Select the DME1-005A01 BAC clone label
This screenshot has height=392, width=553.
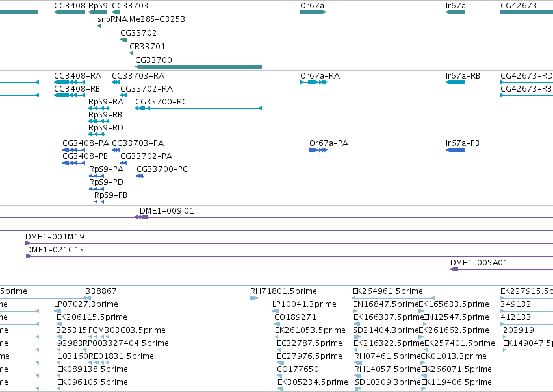pos(479,263)
